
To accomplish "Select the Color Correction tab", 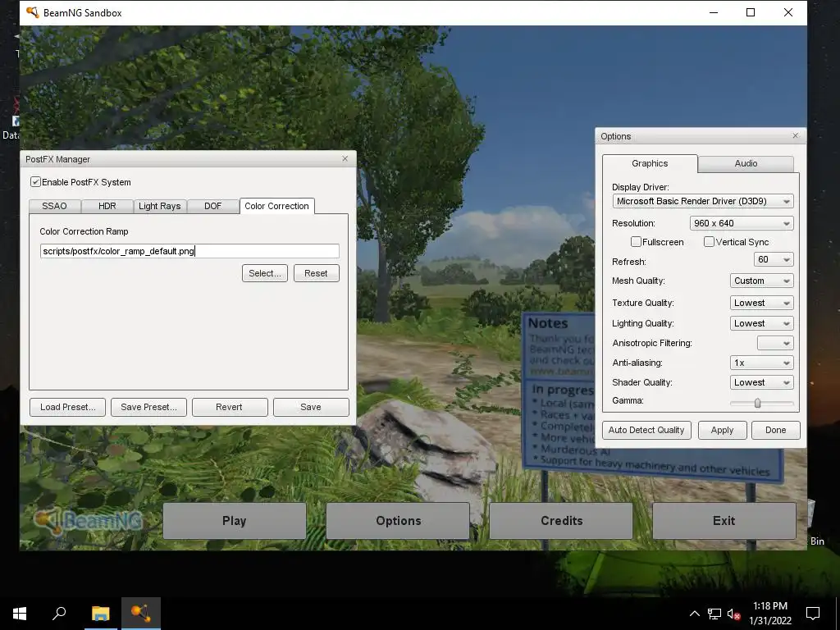I will 277,206.
